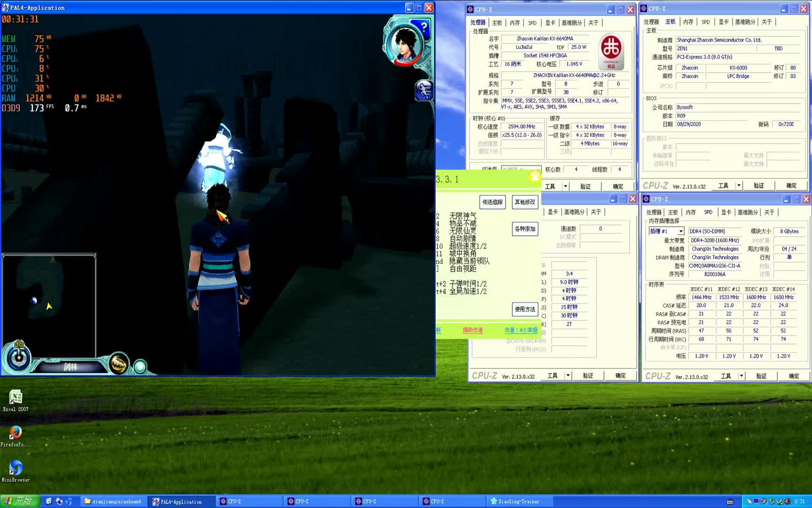Click the question mark help icon in game
The width and height of the screenshot is (812, 508).
click(x=423, y=27)
